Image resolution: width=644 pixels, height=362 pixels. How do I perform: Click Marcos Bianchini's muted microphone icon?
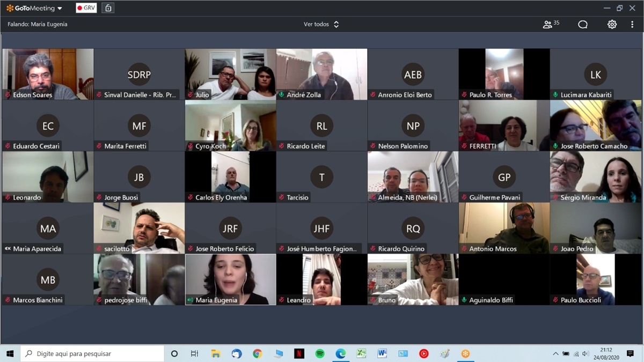tap(8, 300)
